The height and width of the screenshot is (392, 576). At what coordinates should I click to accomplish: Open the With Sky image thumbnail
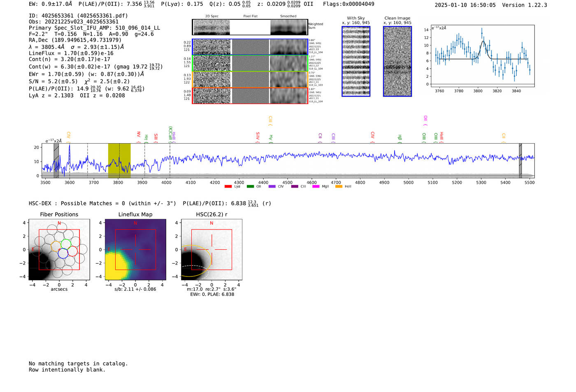click(356, 61)
